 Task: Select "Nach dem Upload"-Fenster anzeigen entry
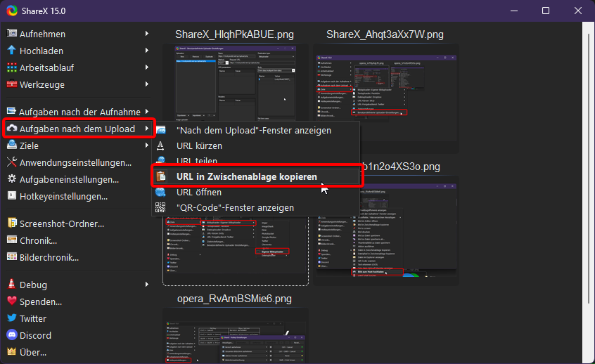click(x=253, y=130)
